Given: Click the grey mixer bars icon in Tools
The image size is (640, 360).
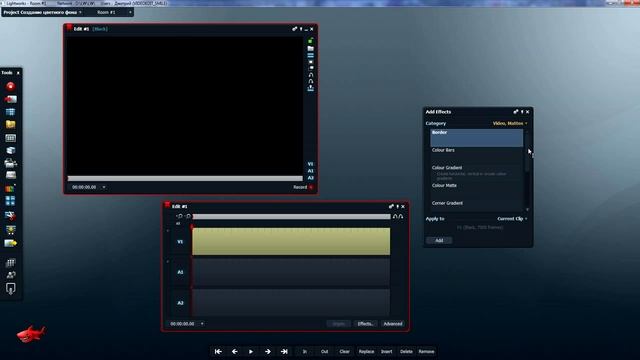Looking at the screenshot, I should click(x=11, y=262).
